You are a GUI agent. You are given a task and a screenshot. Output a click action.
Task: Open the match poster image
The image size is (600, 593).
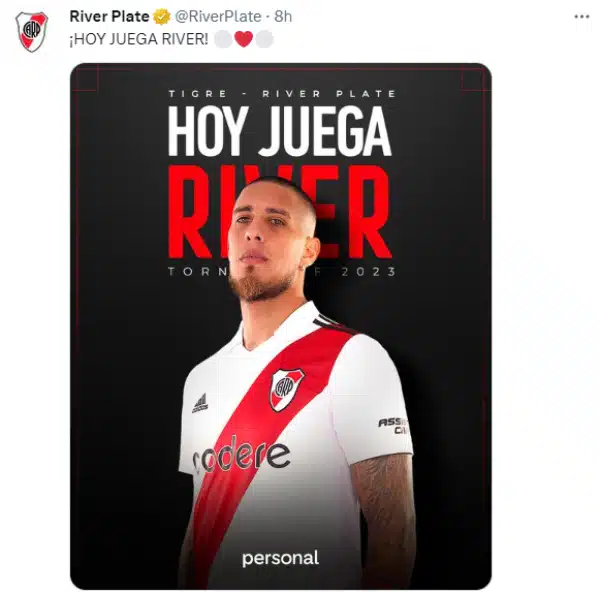tap(281, 326)
